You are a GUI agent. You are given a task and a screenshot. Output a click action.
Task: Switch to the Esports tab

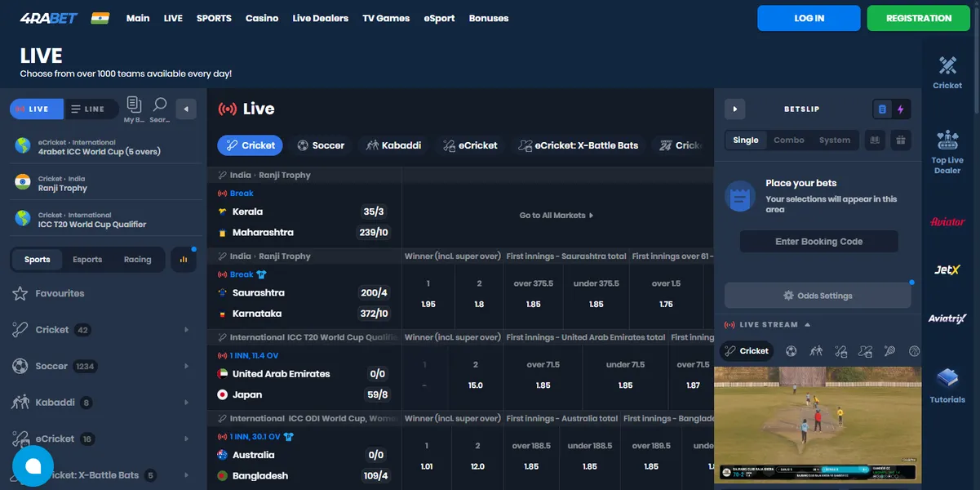pos(86,259)
